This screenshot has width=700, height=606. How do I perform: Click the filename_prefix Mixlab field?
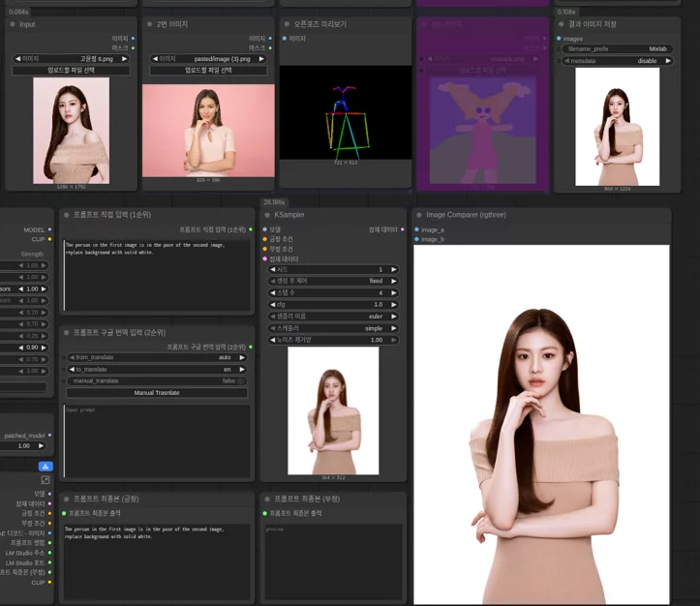tap(618, 49)
